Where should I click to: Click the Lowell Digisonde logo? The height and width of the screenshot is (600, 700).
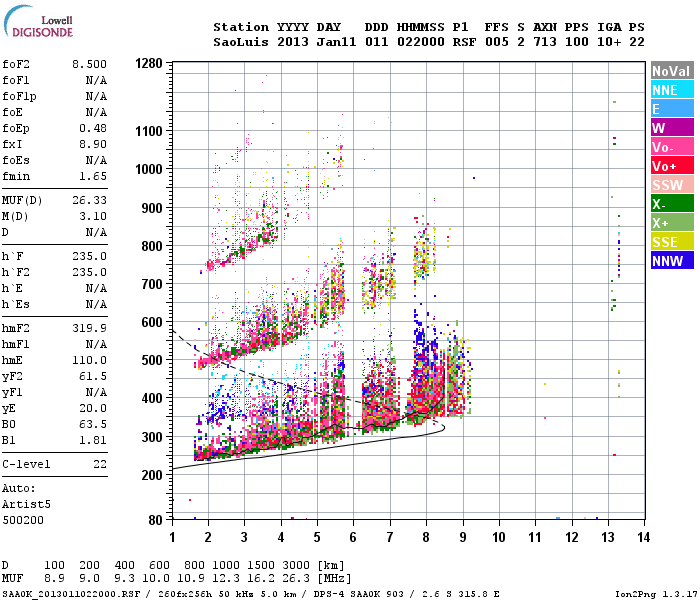(x=38, y=22)
